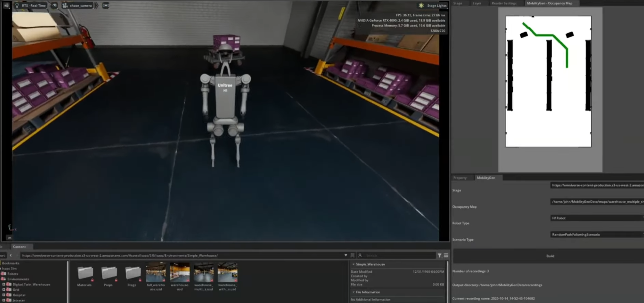This screenshot has width=644, height=303.
Task: Click the Current recording name text
Action: tap(493, 299)
